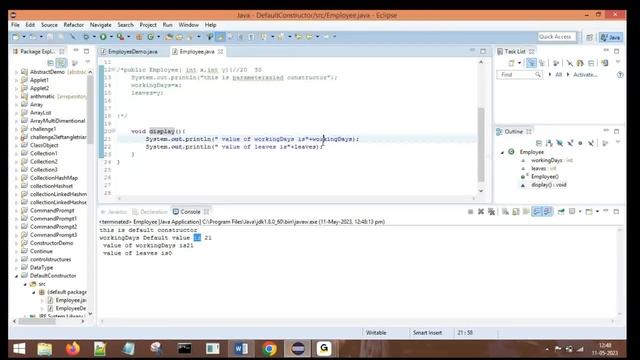
Task: Click the File Explorer icon in taskbar
Action: click(x=45, y=349)
